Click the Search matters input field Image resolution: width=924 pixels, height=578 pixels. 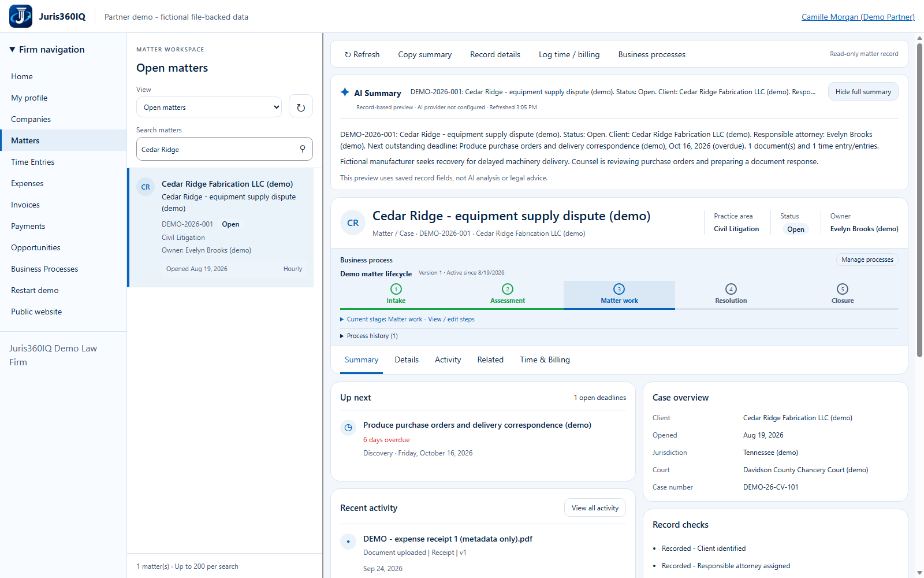point(225,149)
